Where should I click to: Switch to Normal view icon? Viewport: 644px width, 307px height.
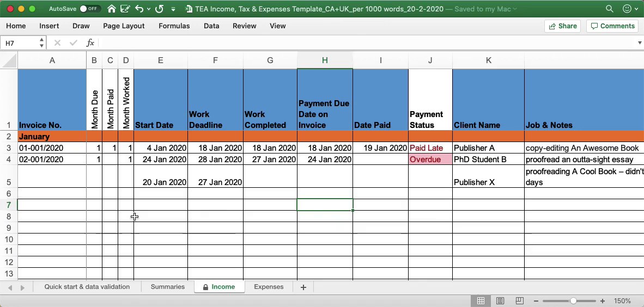[481, 301]
